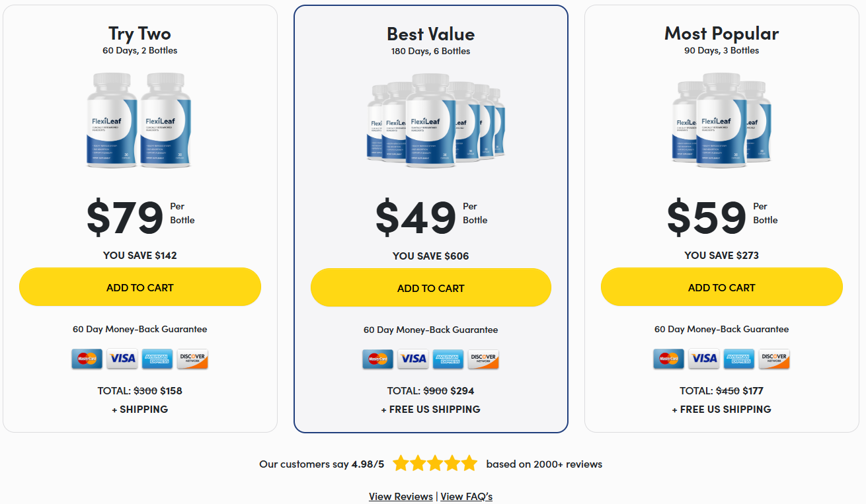Add the Most Popular 3-bottle package to cart
Viewport: 866px width, 504px height.
[722, 287]
